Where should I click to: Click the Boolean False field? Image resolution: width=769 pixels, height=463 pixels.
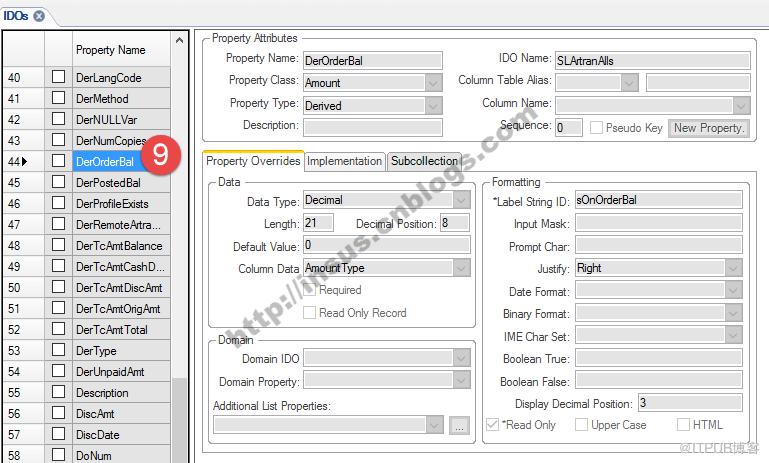point(659,380)
